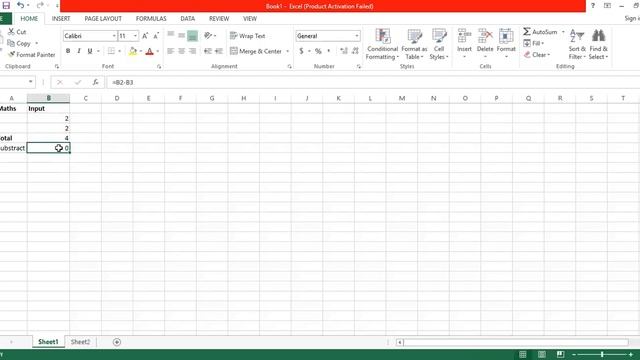The height and width of the screenshot is (360, 640).
Task: Toggle bold formatting
Action: coord(68,51)
